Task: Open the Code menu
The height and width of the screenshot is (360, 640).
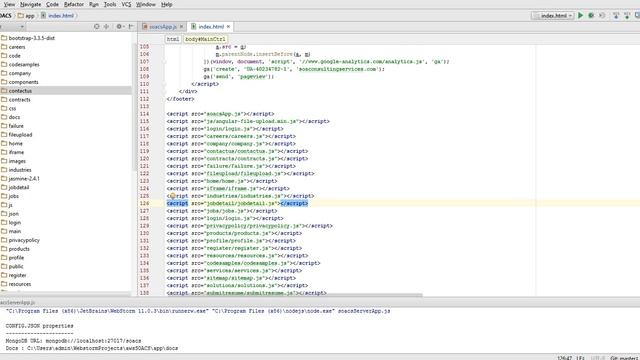Action: click(52, 4)
